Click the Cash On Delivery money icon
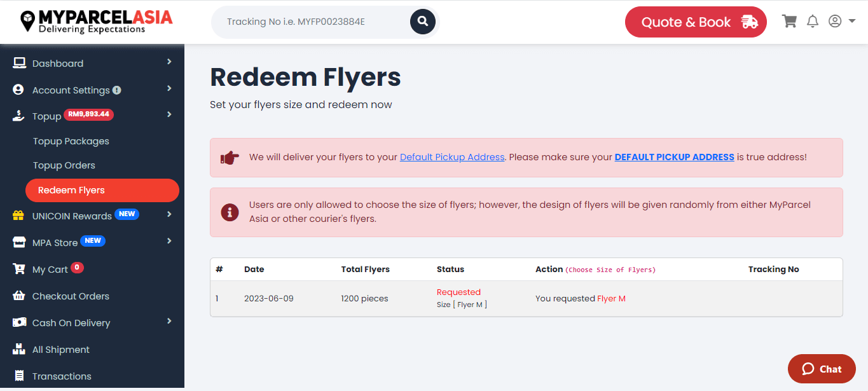This screenshot has height=391, width=868. pyautogui.click(x=20, y=322)
